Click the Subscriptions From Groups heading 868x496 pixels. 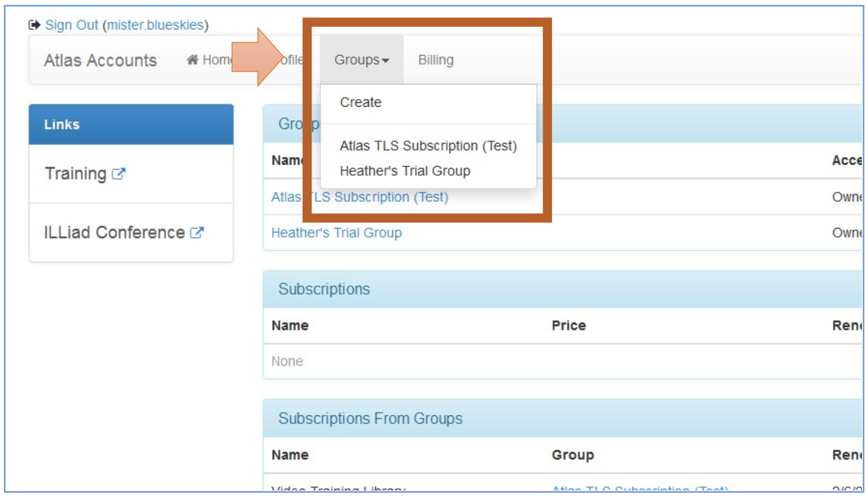(370, 419)
